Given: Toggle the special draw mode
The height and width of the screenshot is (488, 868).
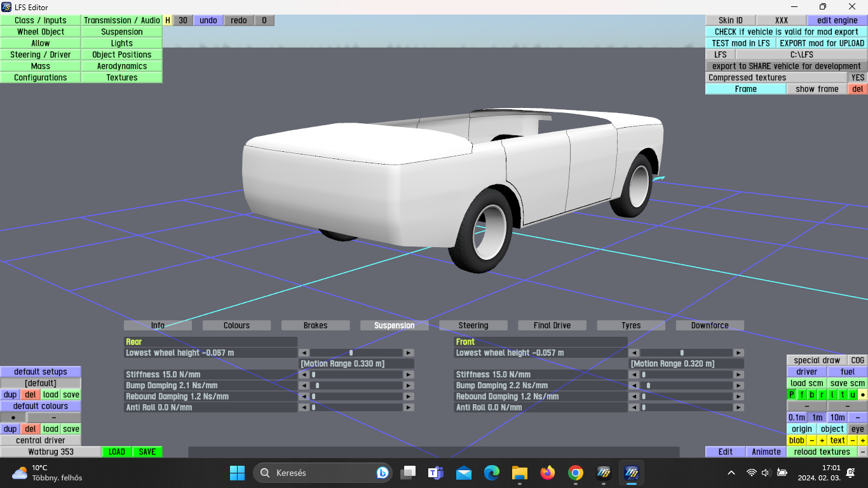Looking at the screenshot, I should pos(817,360).
